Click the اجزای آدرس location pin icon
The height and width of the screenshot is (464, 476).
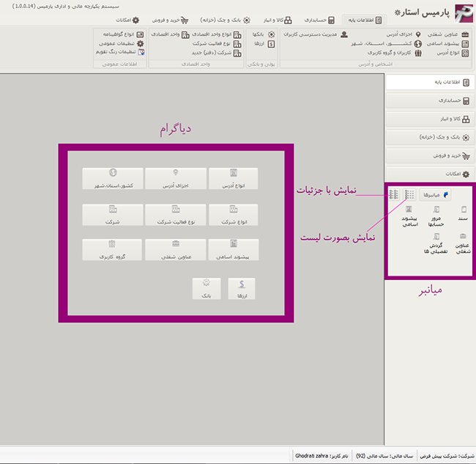418,34
